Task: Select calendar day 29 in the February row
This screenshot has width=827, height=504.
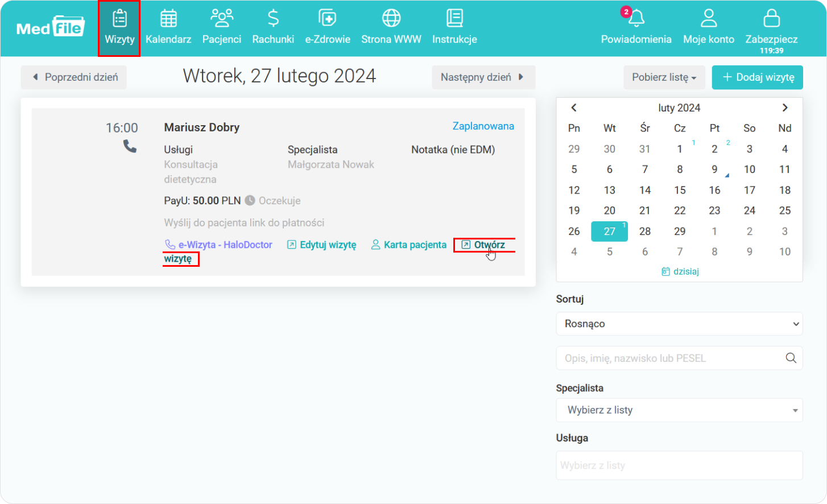Action: click(x=680, y=232)
